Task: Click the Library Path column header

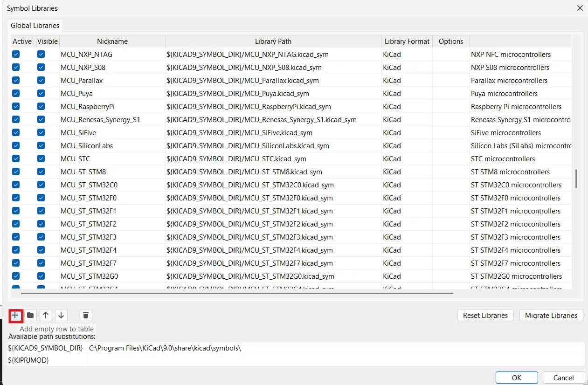Action: tap(273, 41)
